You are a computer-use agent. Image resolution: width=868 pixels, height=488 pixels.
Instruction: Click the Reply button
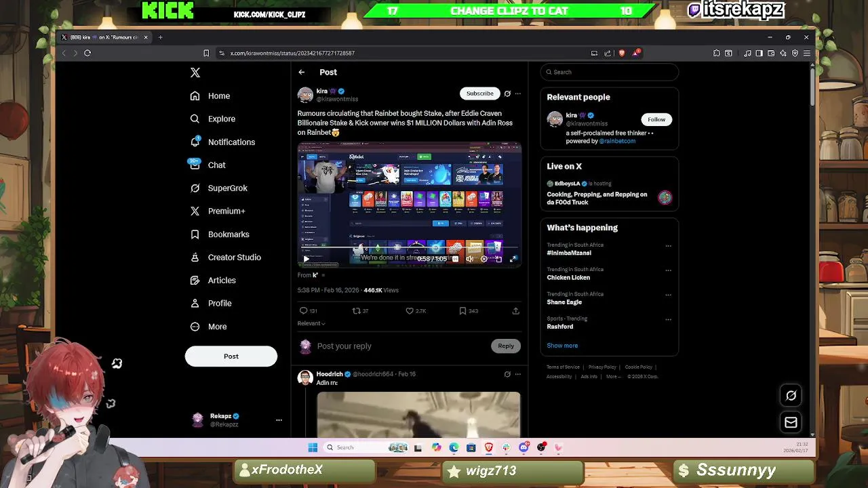pos(506,346)
